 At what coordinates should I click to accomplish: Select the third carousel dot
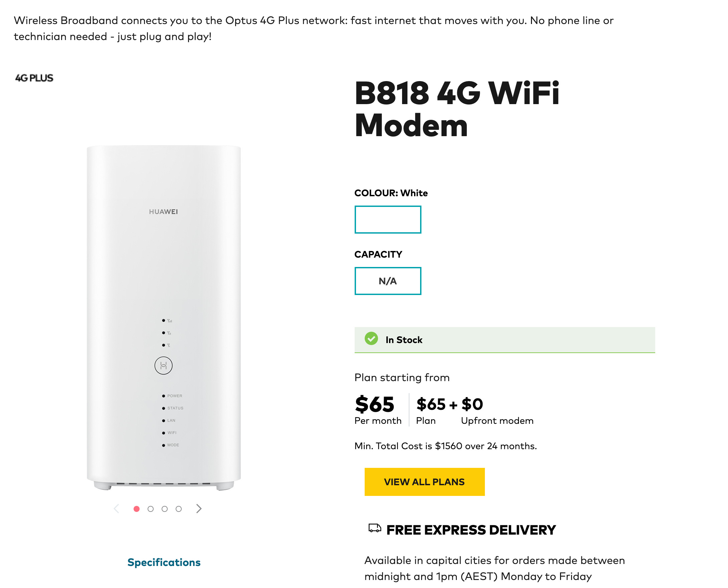click(165, 509)
